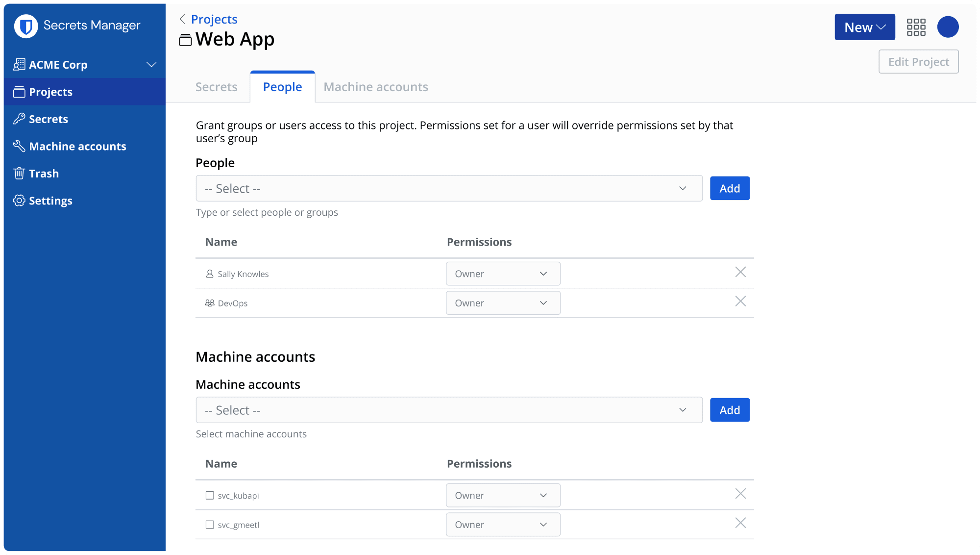The image size is (980, 555).
Task: Click Edit Project button
Action: pos(918,61)
